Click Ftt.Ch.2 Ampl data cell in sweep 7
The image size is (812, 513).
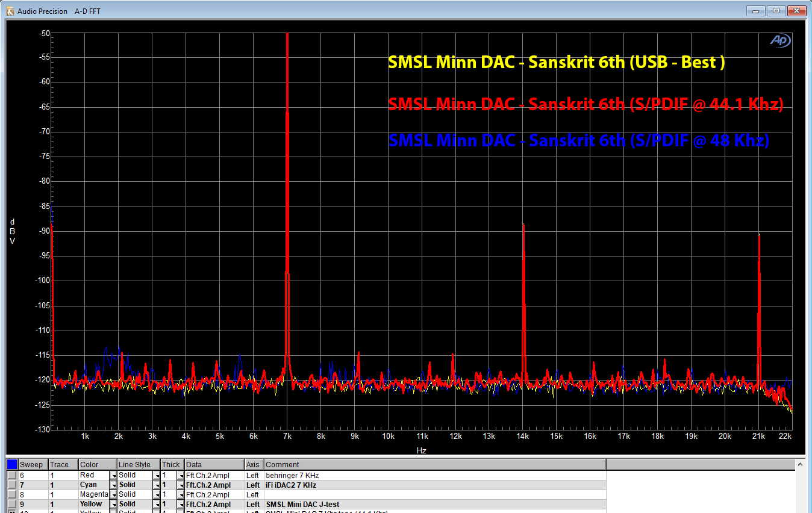[x=214, y=485]
